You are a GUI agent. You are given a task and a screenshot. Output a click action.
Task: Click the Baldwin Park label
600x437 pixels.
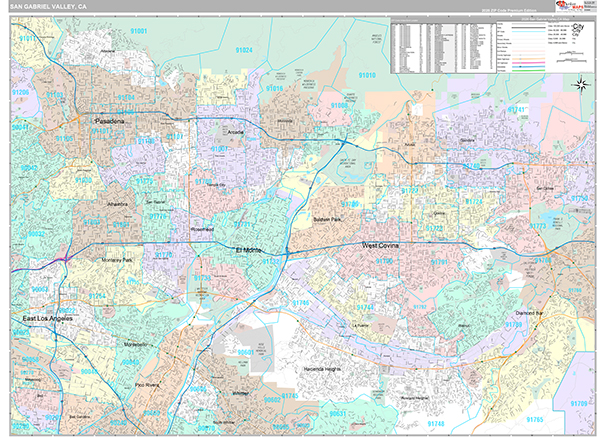[x=327, y=218]
